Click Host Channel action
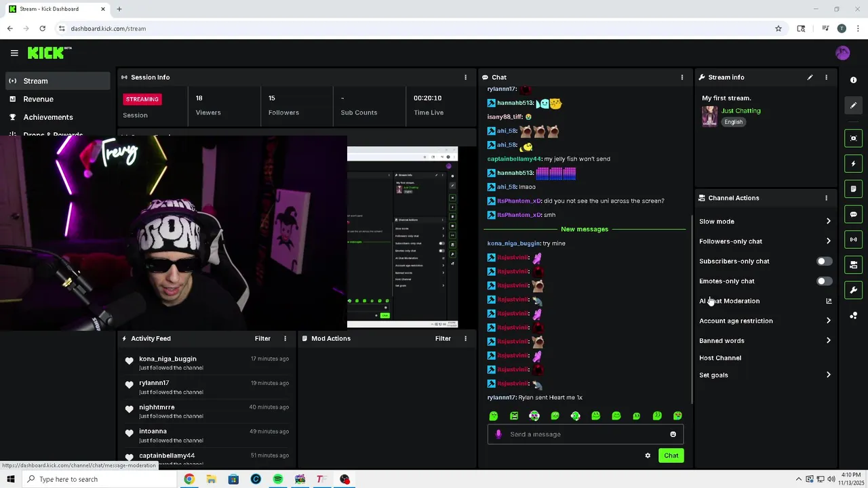The image size is (868, 488). (720, 358)
